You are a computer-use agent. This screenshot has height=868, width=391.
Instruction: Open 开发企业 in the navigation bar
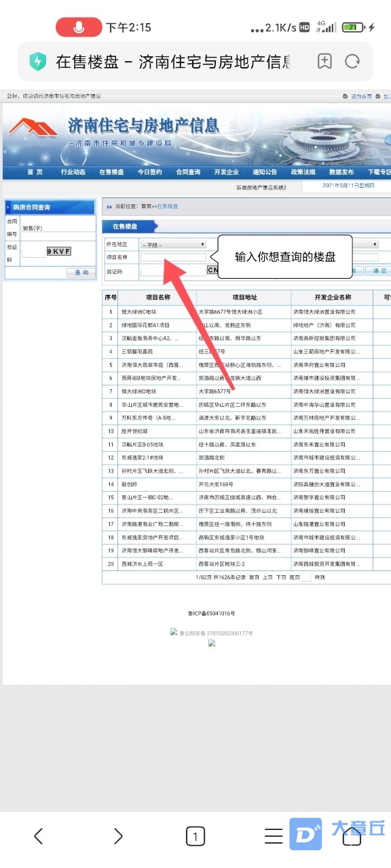coord(227,172)
